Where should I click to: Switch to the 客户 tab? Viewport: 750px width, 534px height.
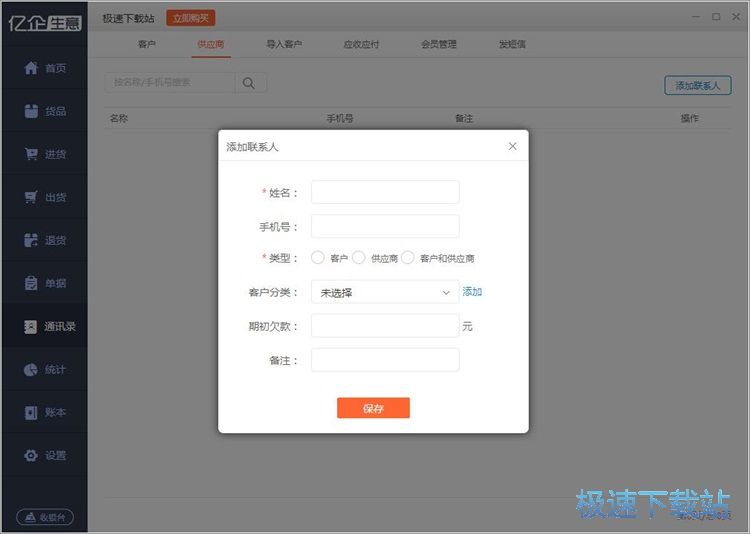click(x=147, y=44)
